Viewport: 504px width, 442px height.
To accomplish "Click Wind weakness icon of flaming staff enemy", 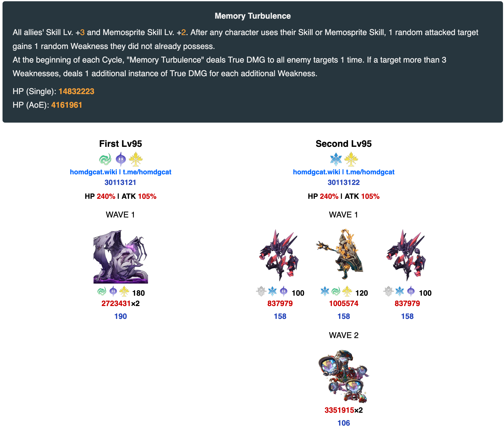I will (336, 291).
